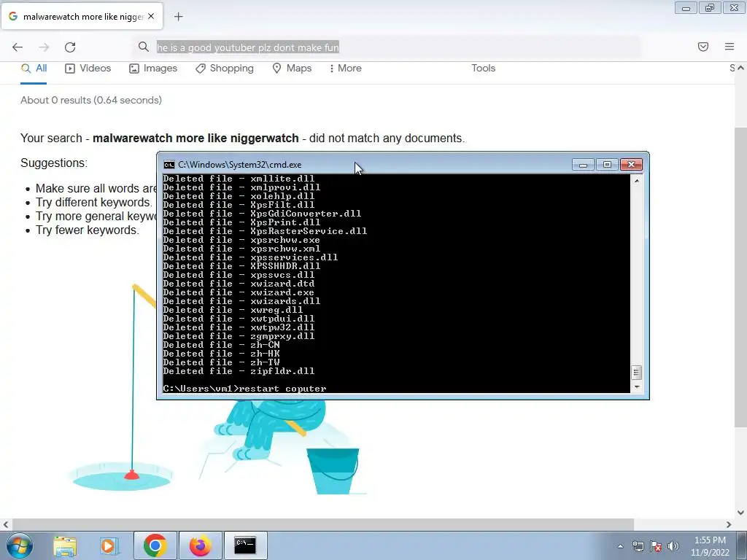Click the cmd scrollbar down arrow
Viewport: 747px width, 560px height.
(636, 387)
